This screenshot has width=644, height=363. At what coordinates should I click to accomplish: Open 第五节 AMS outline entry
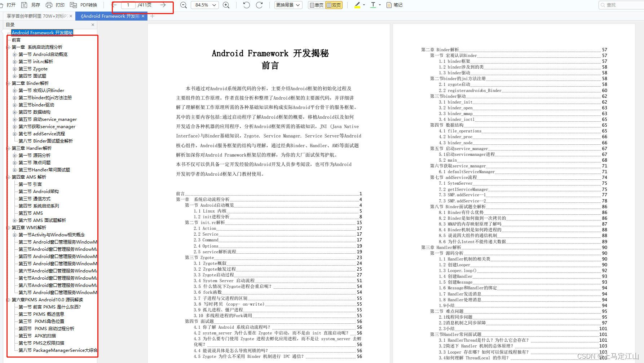31,213
